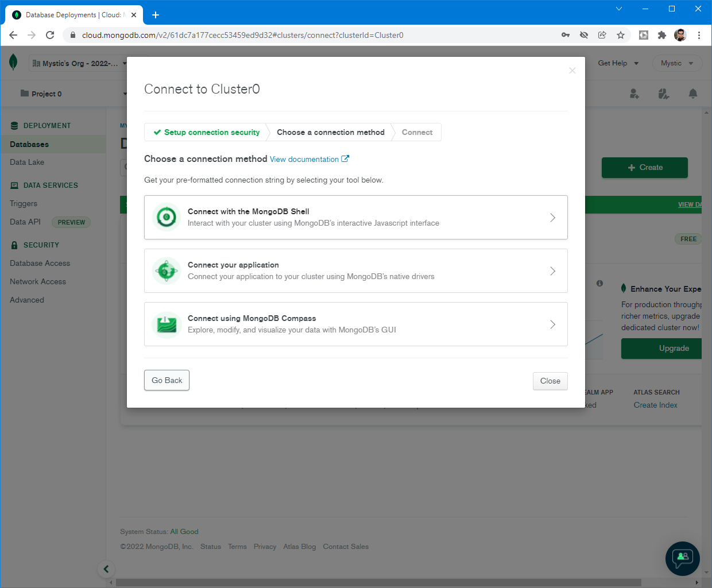Expand the Get Help menu
712x588 pixels.
point(618,63)
